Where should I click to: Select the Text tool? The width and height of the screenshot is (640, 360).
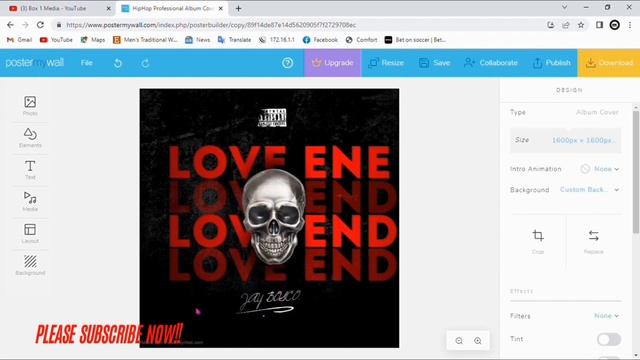[30, 169]
